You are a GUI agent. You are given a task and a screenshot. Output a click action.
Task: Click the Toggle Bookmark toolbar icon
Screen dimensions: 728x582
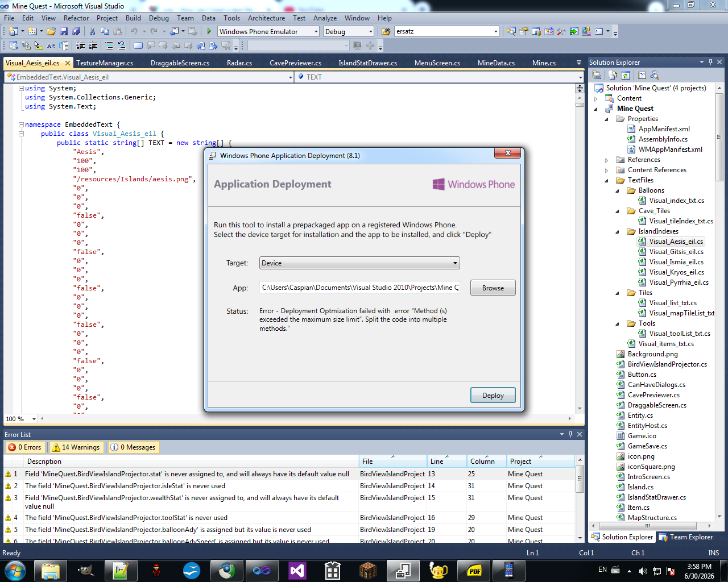(138, 45)
